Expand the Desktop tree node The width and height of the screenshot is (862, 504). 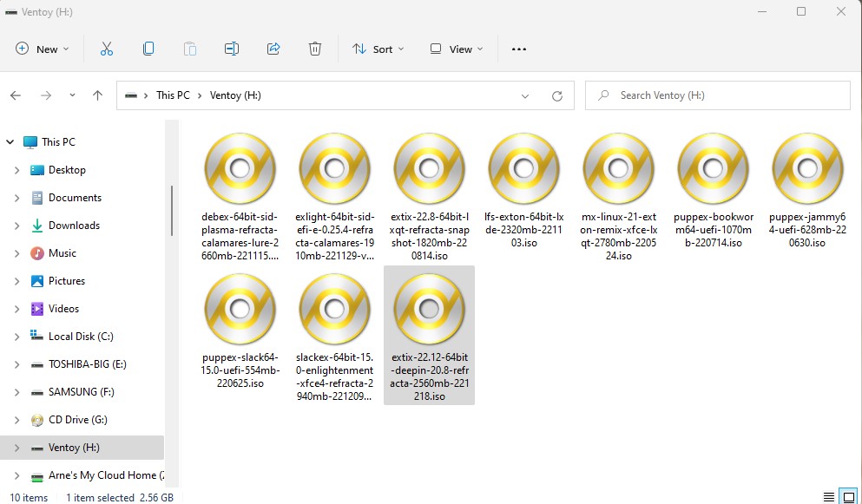tap(17, 170)
